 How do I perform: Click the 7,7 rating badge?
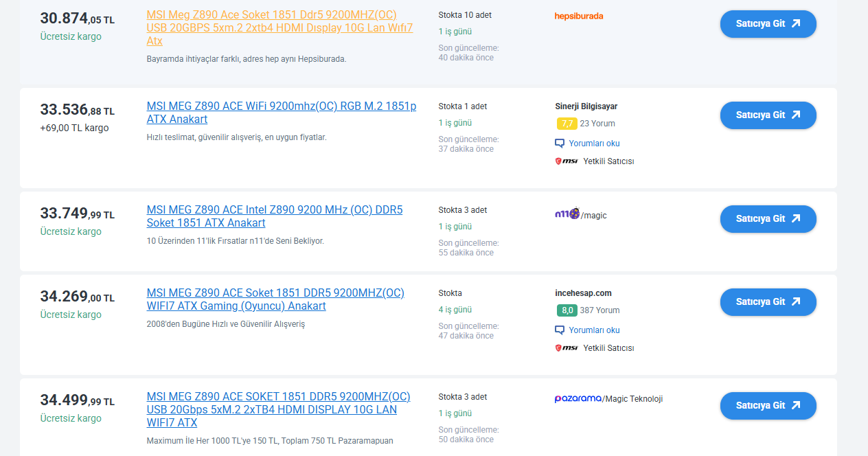coord(567,124)
